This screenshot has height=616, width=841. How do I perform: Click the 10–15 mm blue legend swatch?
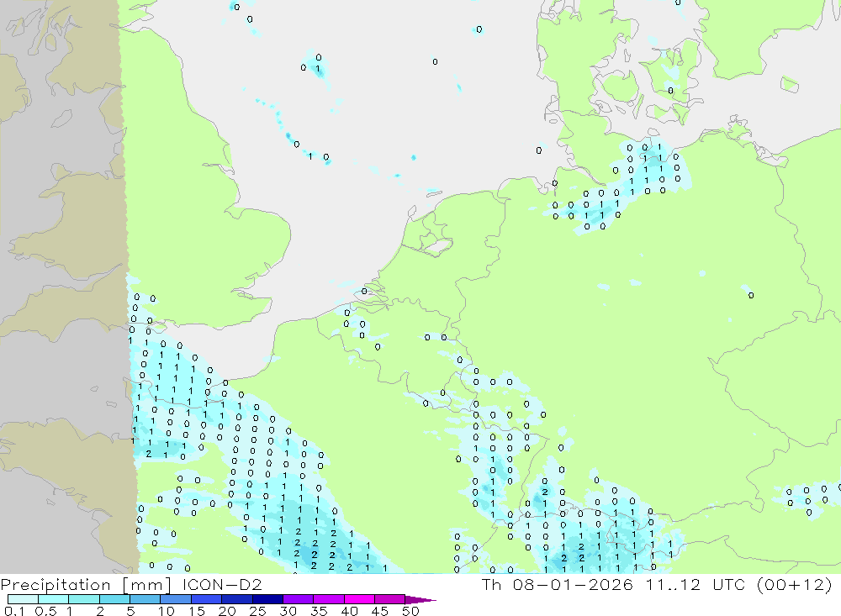coord(176,599)
